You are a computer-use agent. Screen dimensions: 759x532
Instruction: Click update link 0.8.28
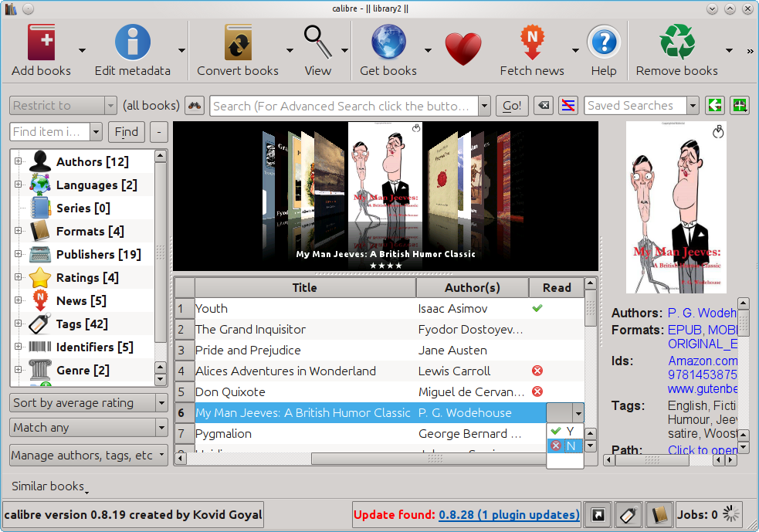coord(509,514)
